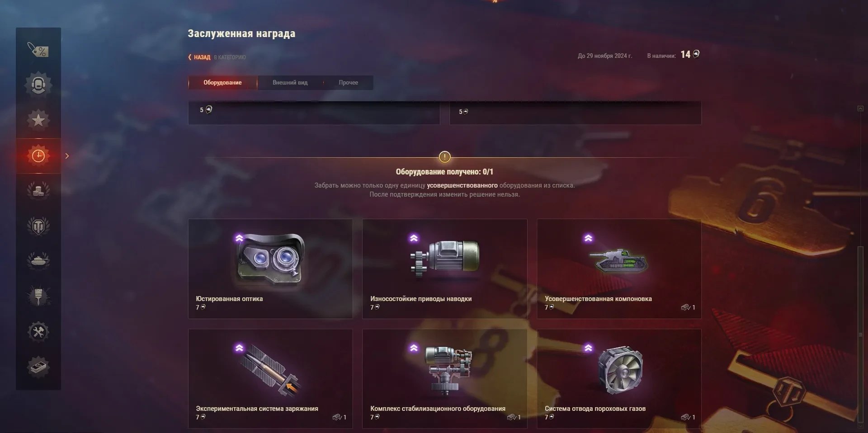Click the warning exclamation icon above equipment text
Viewport: 868px width, 433px height.
tap(445, 157)
